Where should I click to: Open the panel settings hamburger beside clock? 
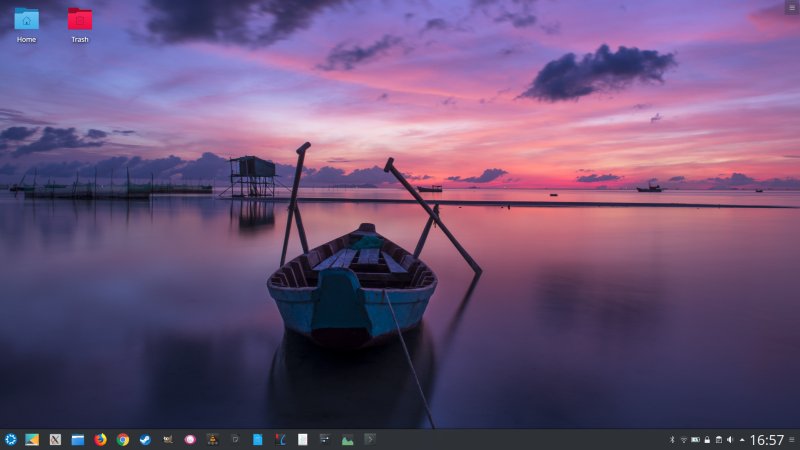(x=792, y=440)
